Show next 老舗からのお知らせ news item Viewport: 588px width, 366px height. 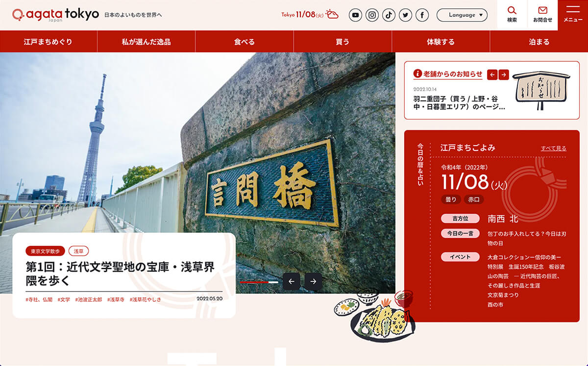[x=504, y=74]
